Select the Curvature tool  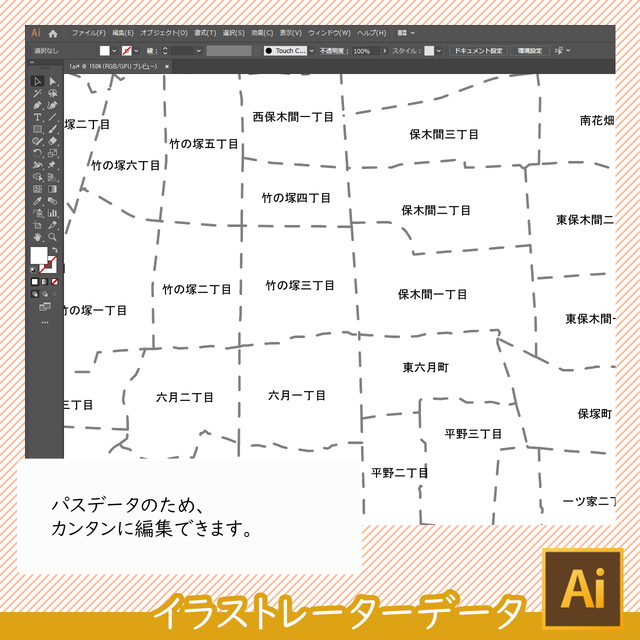[53, 105]
